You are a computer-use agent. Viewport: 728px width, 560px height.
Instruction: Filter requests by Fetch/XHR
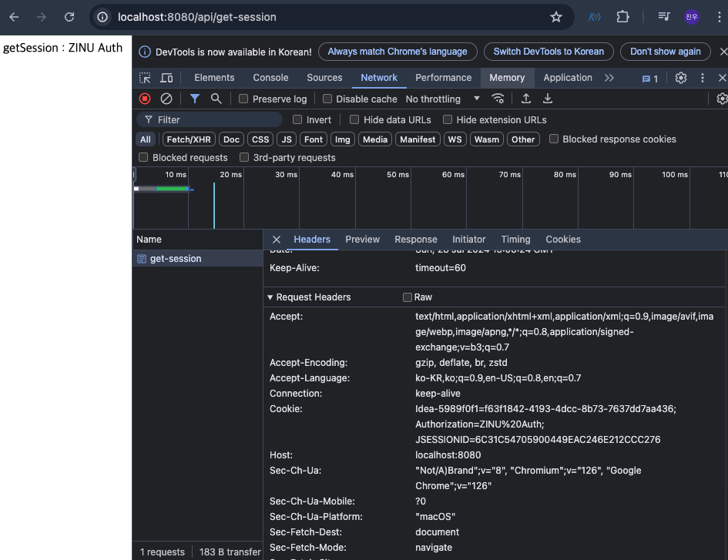click(x=189, y=139)
